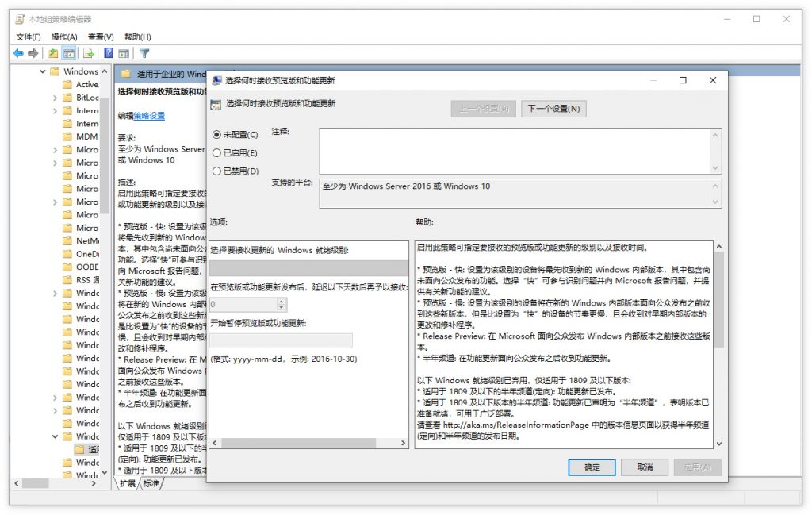
Task: Click the Forward arrow toolbar icon
Action: click(x=33, y=53)
